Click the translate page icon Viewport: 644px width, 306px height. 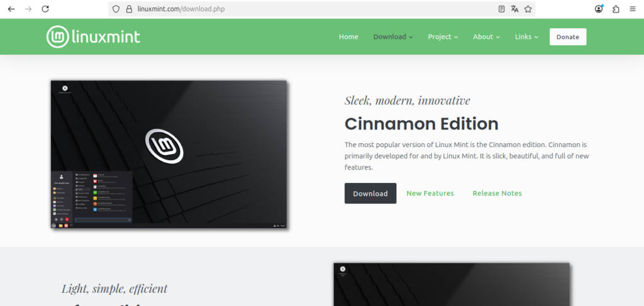515,9
